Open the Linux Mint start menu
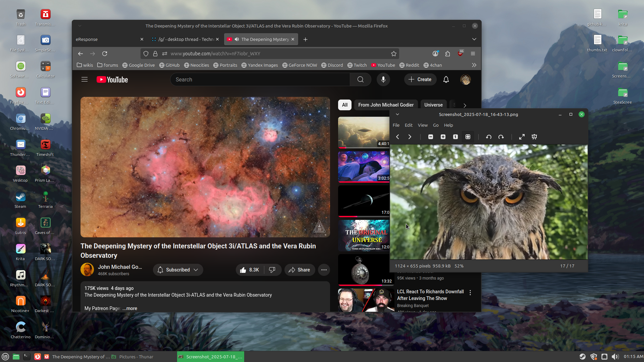 tap(5, 357)
